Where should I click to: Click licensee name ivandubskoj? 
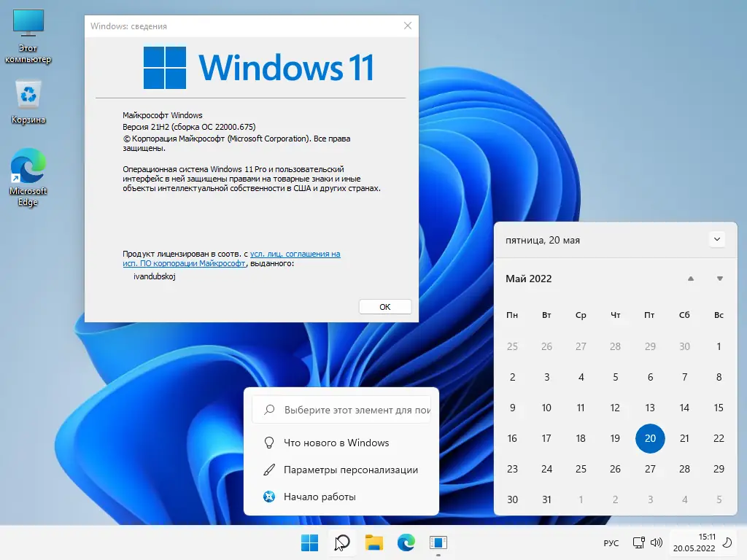click(x=155, y=276)
